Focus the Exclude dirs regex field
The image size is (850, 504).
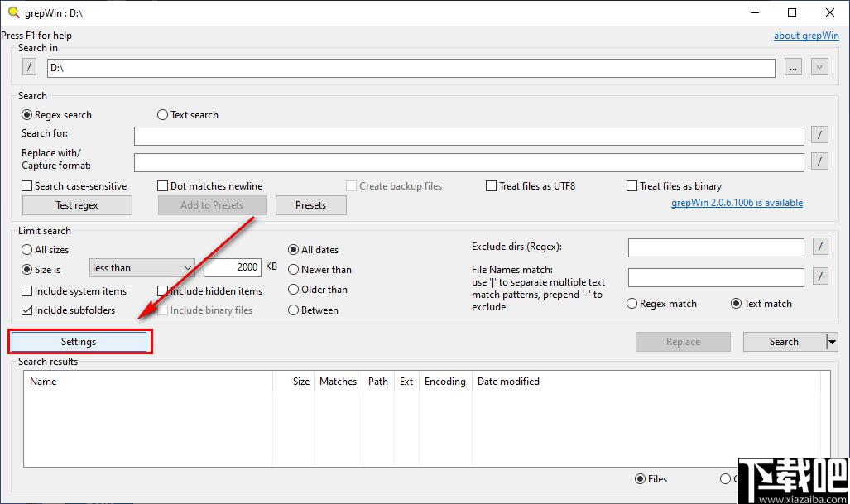(716, 248)
